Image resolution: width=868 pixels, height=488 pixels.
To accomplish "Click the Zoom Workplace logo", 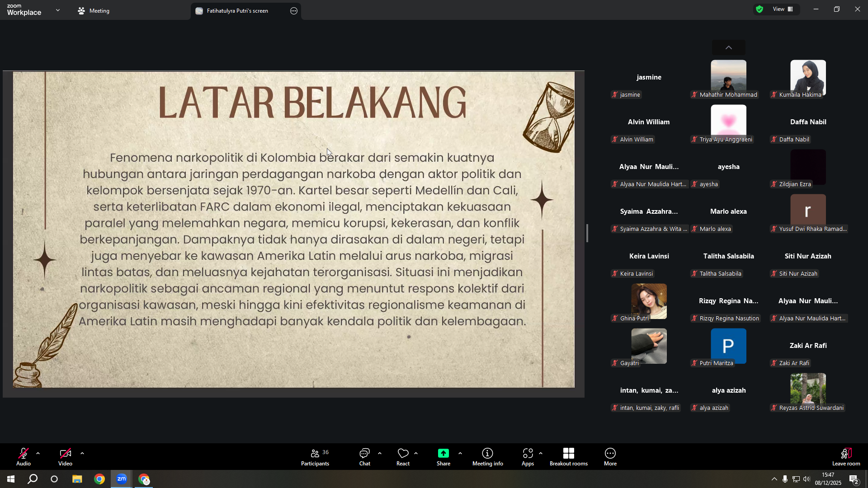I will click(24, 9).
